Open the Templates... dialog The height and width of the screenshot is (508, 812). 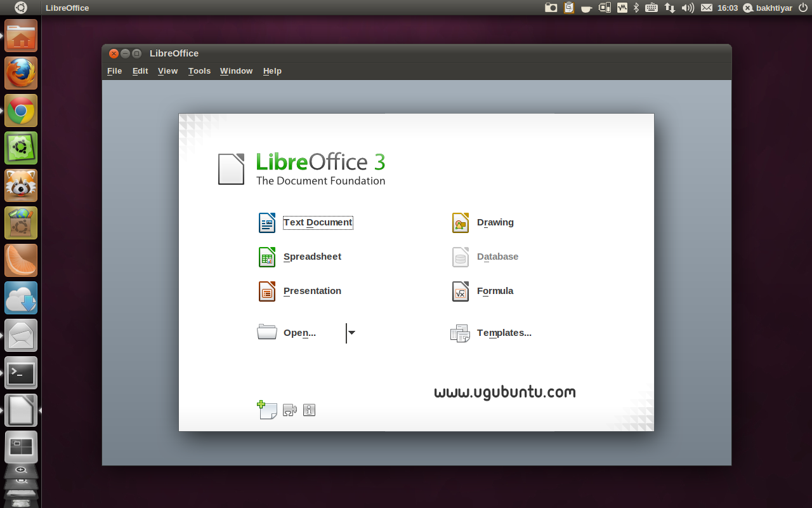coord(504,333)
